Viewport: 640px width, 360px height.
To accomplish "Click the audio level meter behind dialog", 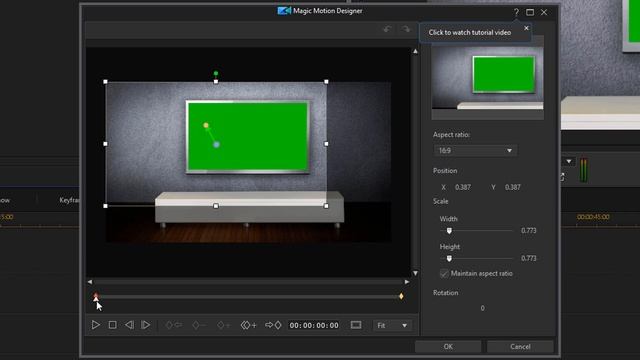I will tap(584, 170).
